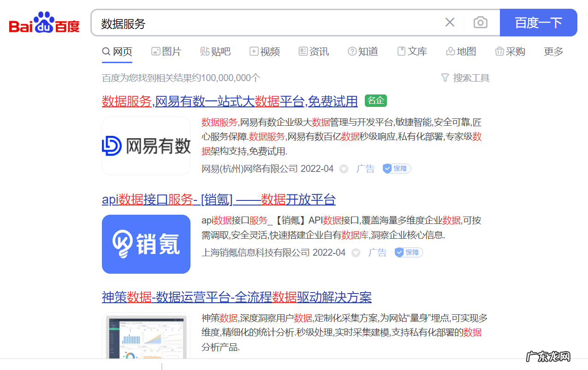Viewport: 588px width, 370px height.
Task: Open the 文库 tab
Action: [x=412, y=52]
